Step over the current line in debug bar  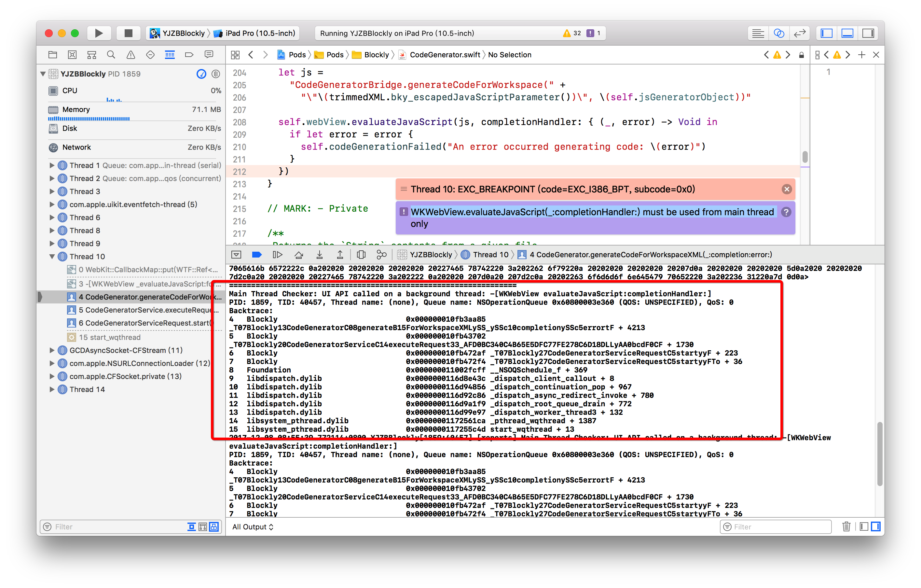pos(299,254)
